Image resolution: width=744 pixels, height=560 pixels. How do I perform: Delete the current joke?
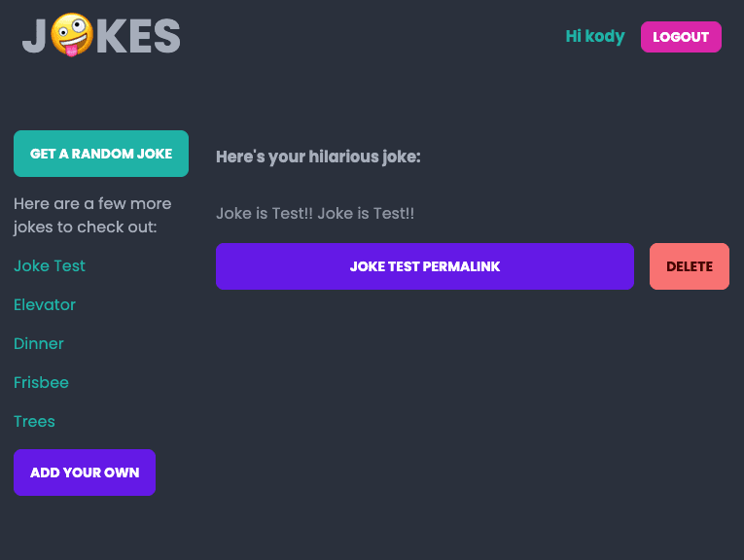(689, 266)
